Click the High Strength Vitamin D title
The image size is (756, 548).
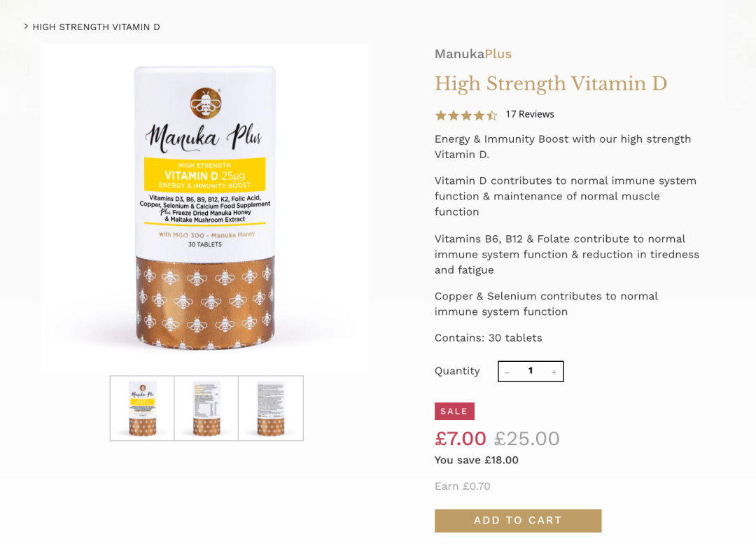tap(550, 84)
